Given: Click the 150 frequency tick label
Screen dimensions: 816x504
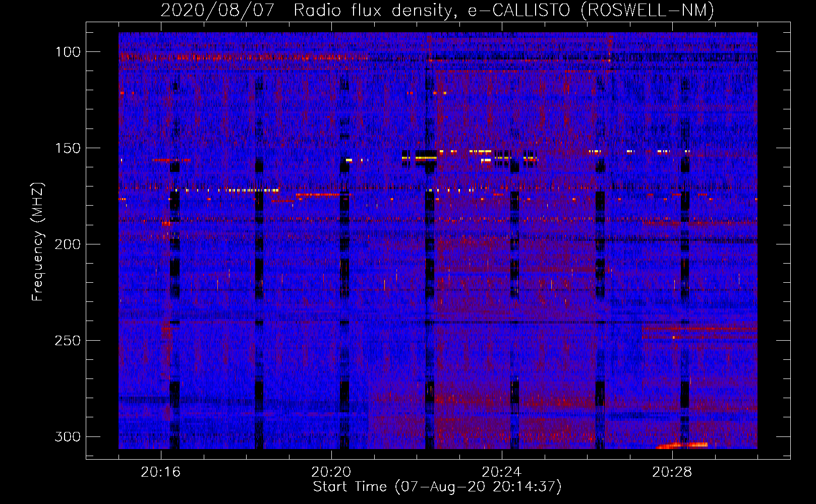Looking at the screenshot, I should (68, 148).
